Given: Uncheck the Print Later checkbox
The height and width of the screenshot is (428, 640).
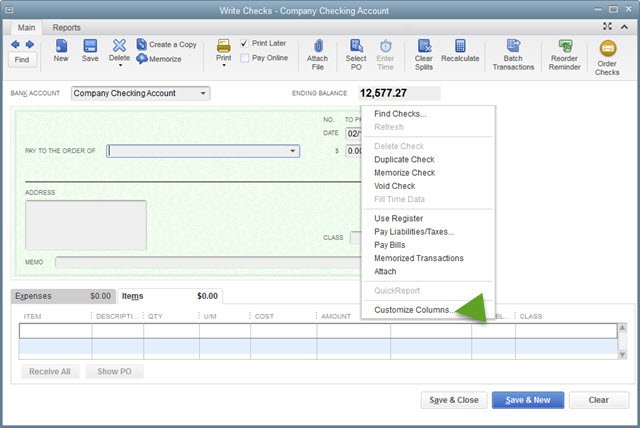Looking at the screenshot, I should 245,44.
